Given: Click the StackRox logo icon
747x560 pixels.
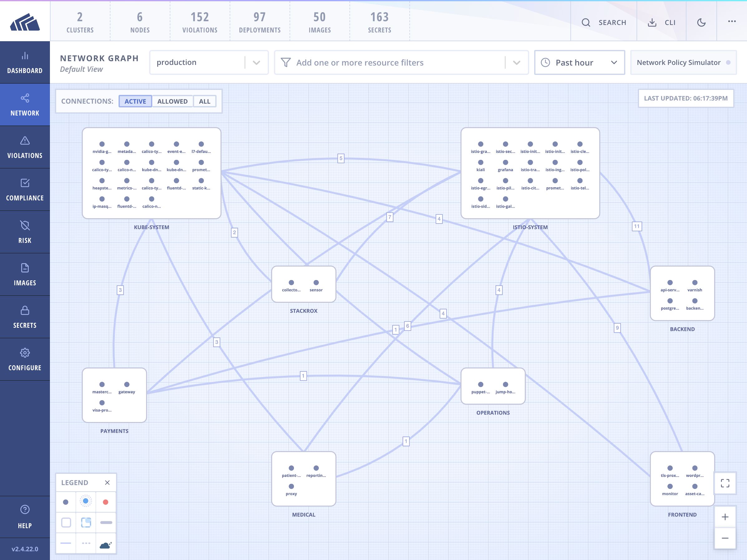Looking at the screenshot, I should click(25, 22).
